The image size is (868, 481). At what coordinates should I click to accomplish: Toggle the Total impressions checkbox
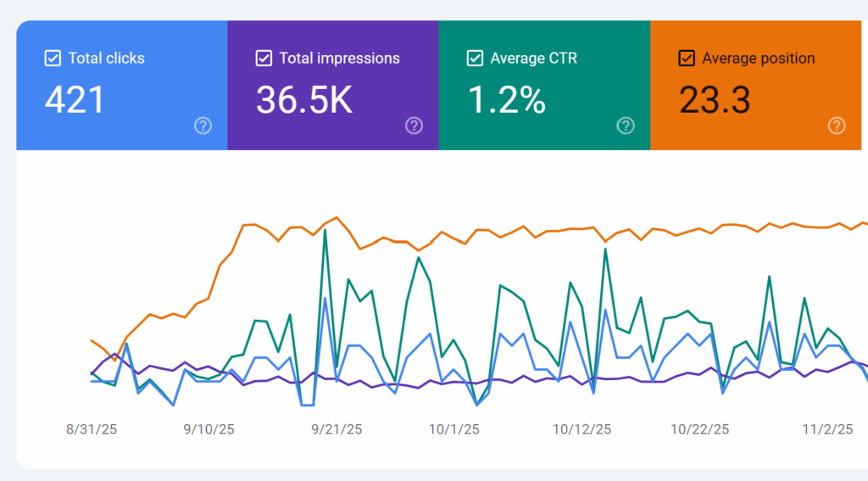264,59
